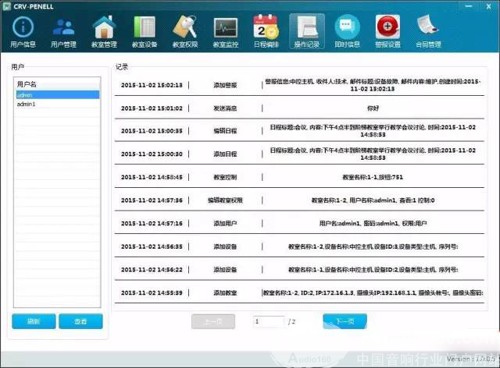Select the 2015-11-02 15:01:02 发送消息 record row
Image resolution: width=500 pixels, height=368 pixels.
[x=299, y=108]
